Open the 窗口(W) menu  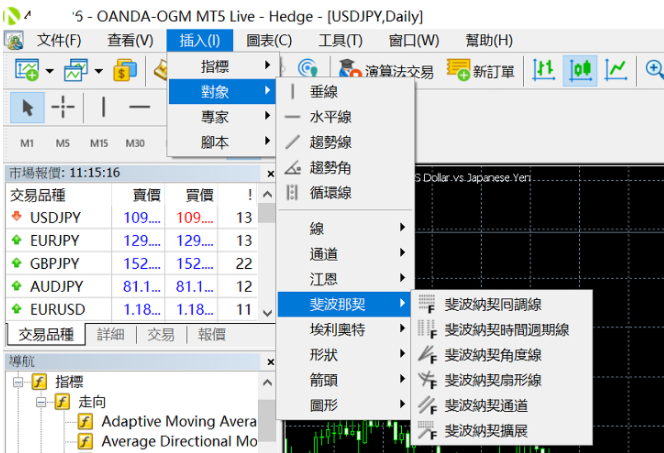[x=414, y=41]
